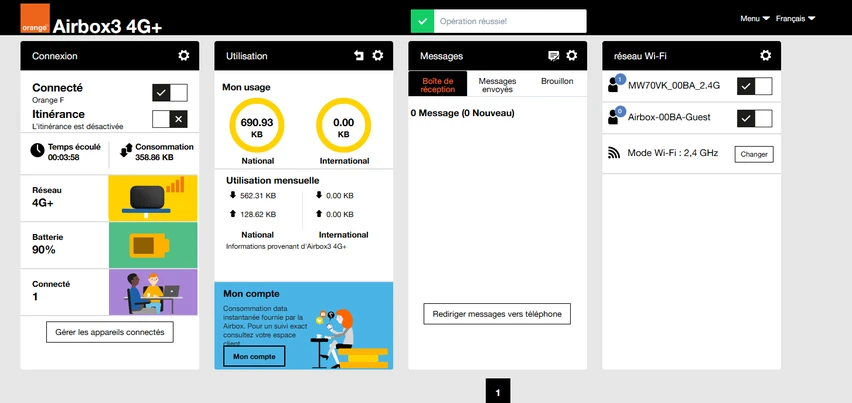Click new message compose icon
852x403 pixels.
(553, 55)
